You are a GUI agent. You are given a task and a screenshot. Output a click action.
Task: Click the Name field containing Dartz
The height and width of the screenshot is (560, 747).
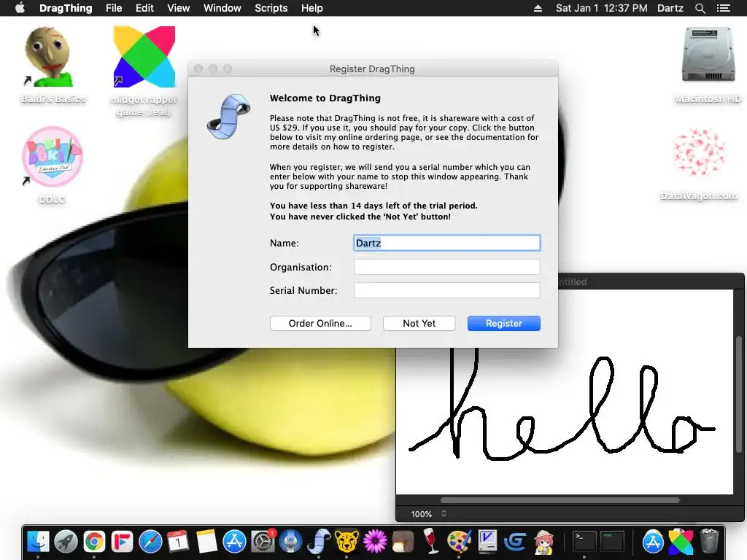(447, 243)
